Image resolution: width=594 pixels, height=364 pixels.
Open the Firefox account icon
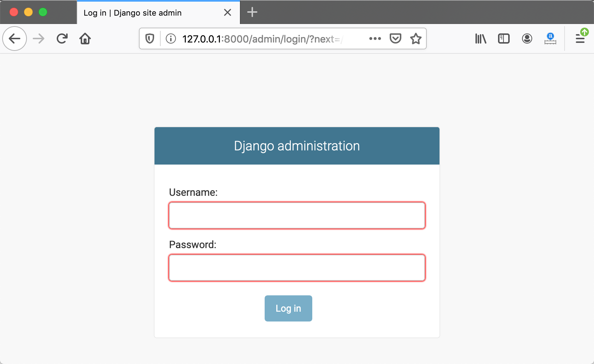coord(527,39)
